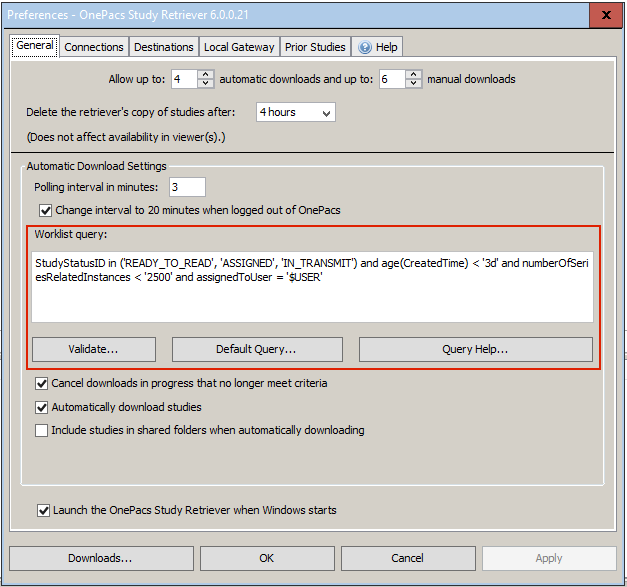Decrease automatic downloads spinner down arrow

coord(206,83)
